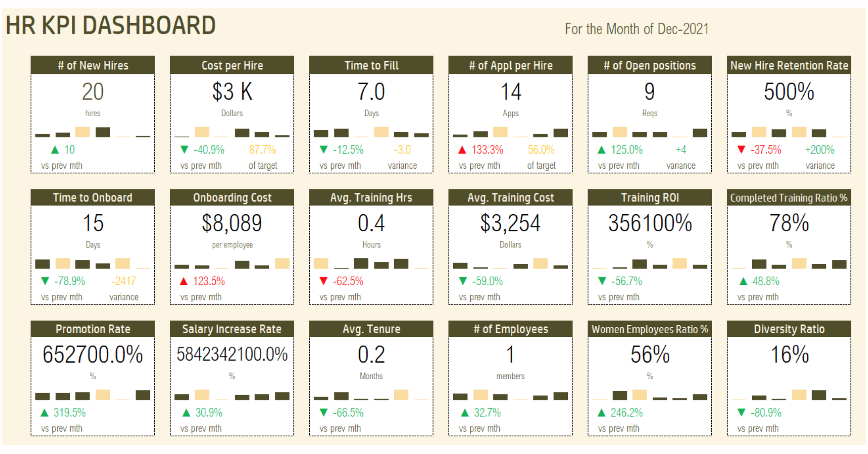
Task: Click the -3.0 variance value in Time to Fill
Action: [x=402, y=150]
